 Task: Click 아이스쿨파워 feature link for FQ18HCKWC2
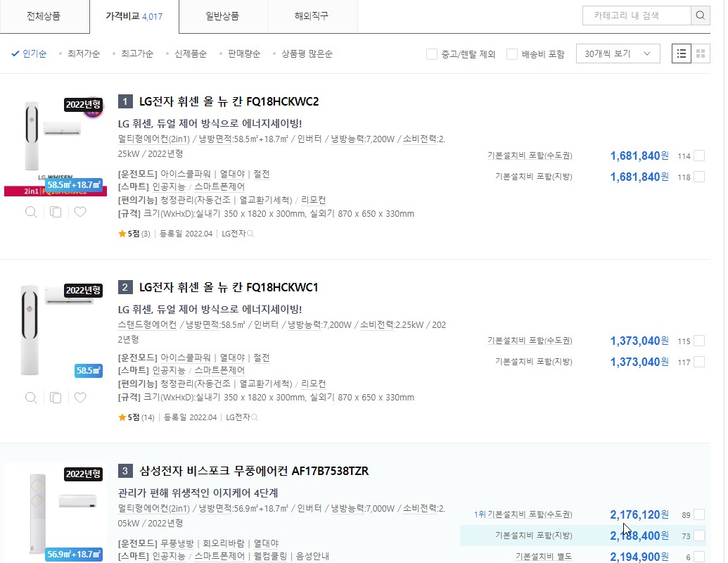tap(185, 175)
